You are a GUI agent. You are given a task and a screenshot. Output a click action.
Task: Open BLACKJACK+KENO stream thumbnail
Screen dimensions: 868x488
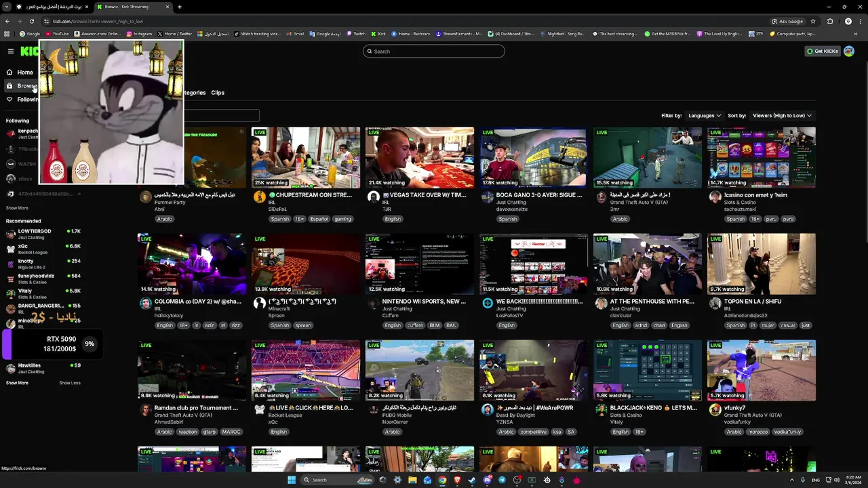tap(648, 370)
